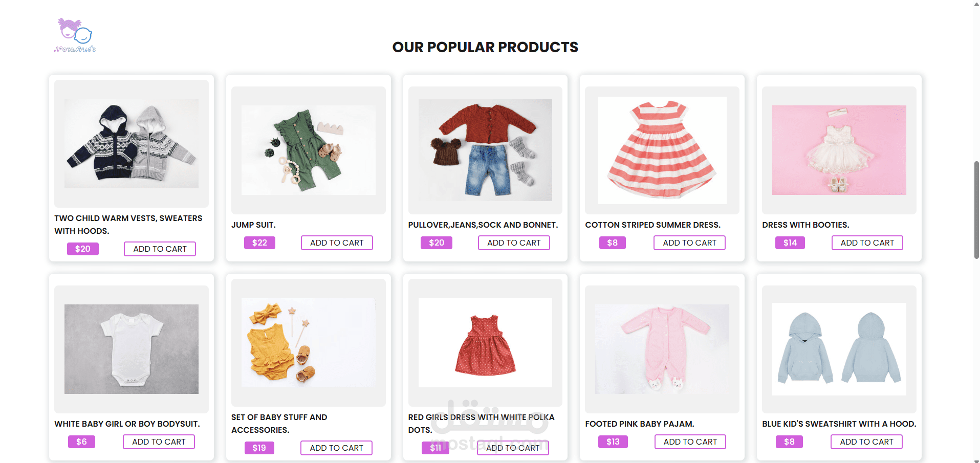Viewport: 980px width, 463px height.
Task: Open the hooded sweaters product image
Action: coord(132,144)
